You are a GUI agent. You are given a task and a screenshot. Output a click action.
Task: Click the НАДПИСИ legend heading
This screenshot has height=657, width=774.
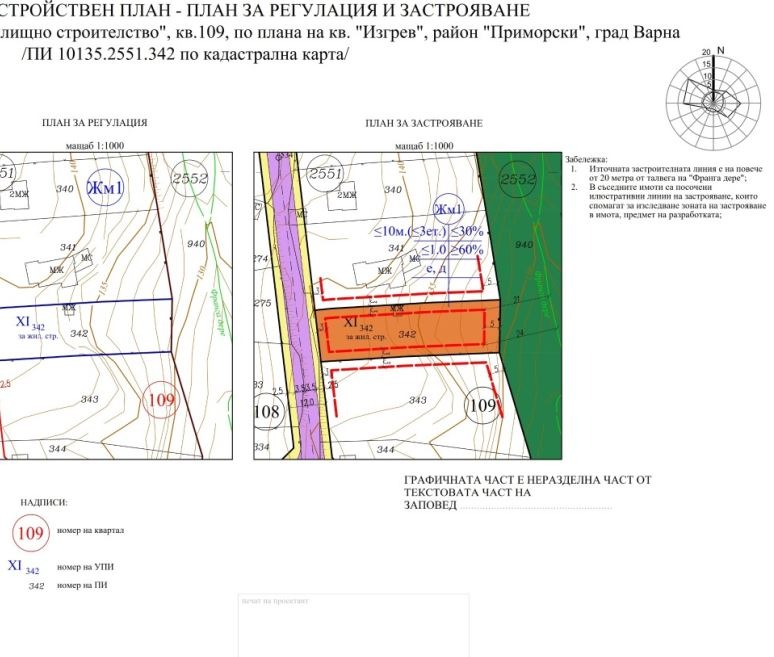pyautogui.click(x=43, y=502)
